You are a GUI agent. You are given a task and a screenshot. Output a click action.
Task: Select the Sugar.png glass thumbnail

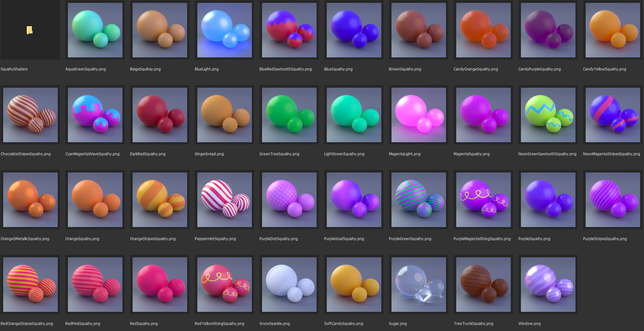pyautogui.click(x=419, y=285)
